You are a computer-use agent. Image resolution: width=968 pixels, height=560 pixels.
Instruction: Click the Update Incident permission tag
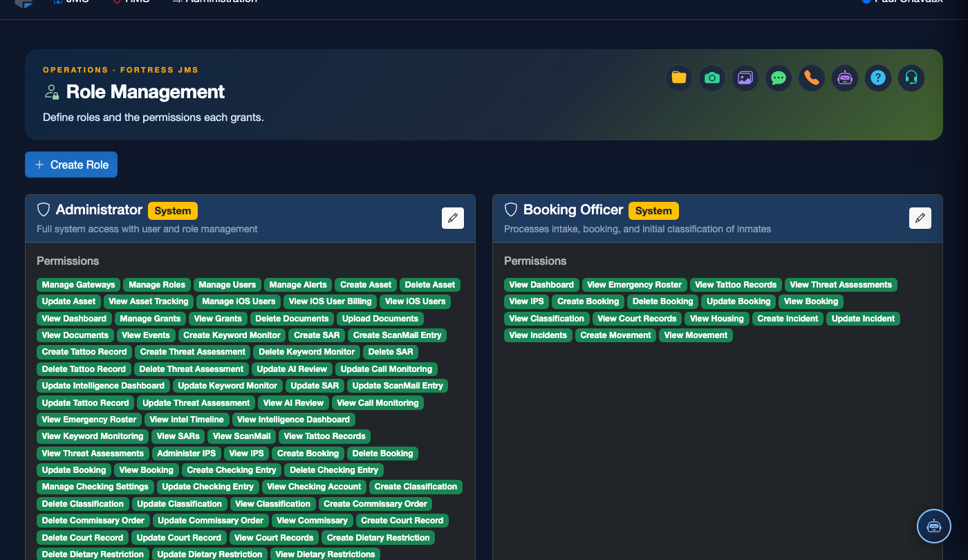pyautogui.click(x=863, y=319)
